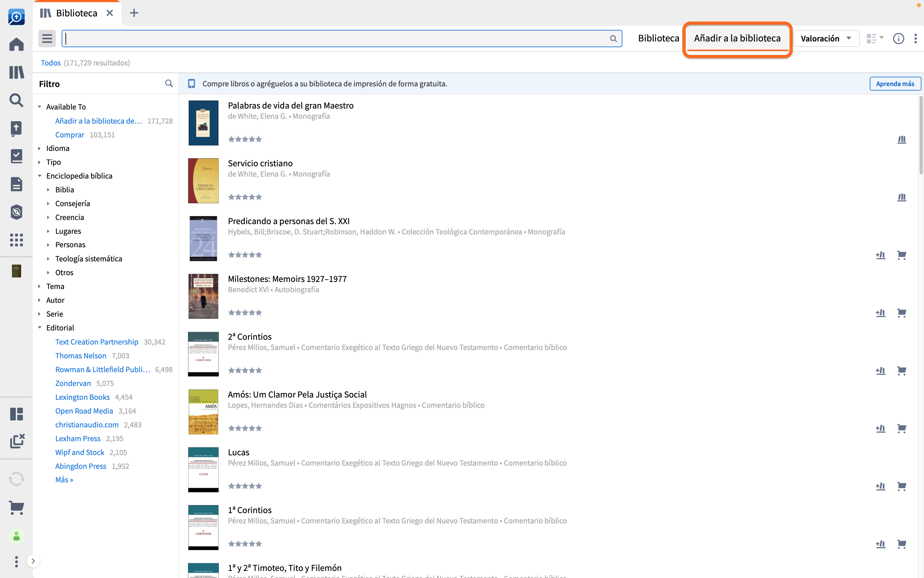Rate Servicio cristiano with the stars
The width and height of the screenshot is (924, 578).
[x=245, y=197]
